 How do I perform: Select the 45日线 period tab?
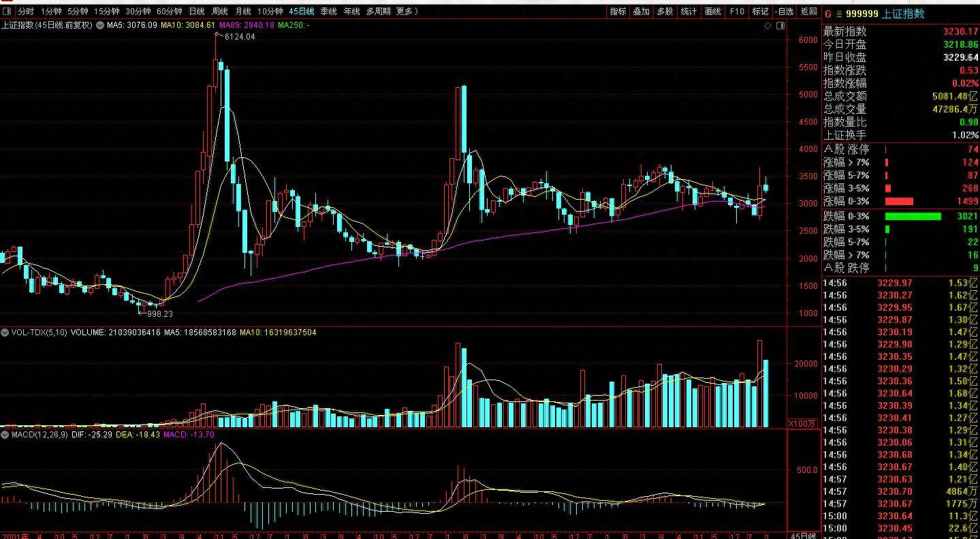point(302,12)
